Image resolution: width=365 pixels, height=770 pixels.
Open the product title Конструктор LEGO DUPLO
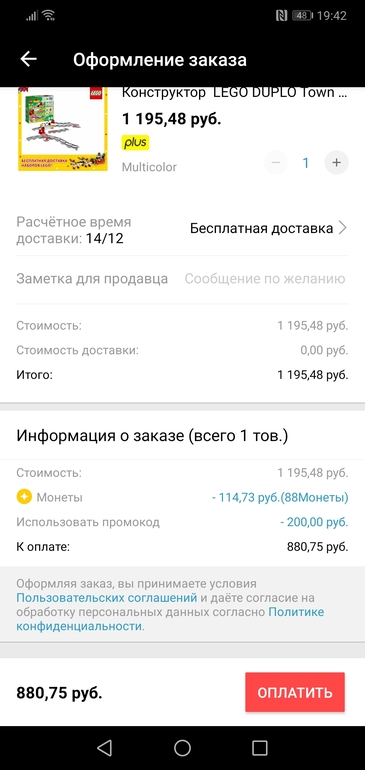click(235, 92)
